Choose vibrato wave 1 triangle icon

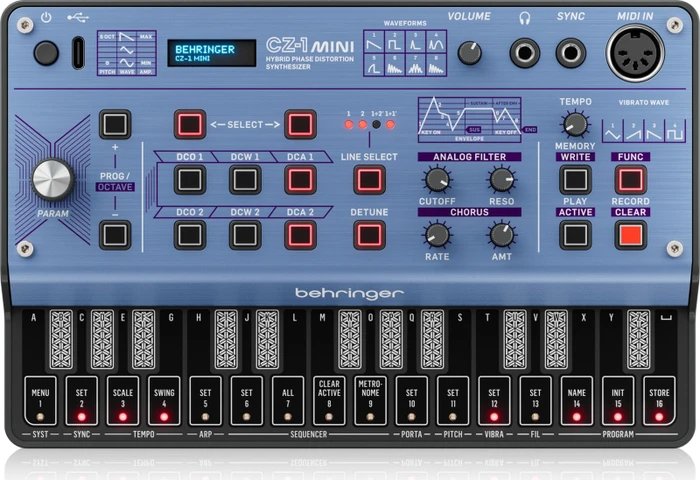pos(612,131)
